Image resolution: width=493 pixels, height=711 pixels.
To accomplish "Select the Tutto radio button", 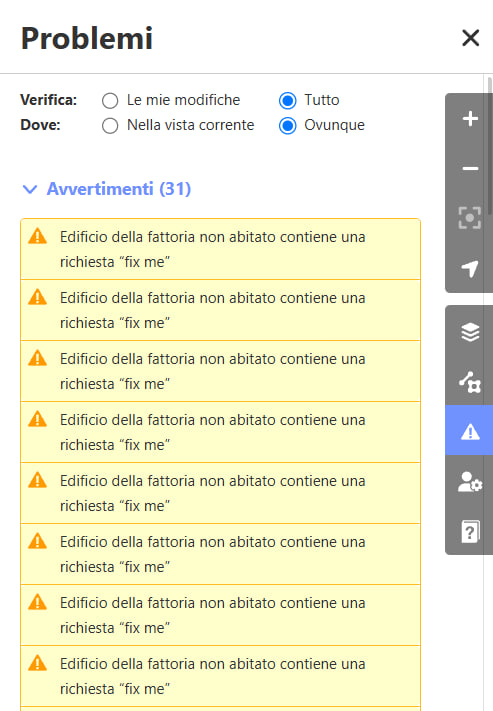I will click(x=288, y=101).
